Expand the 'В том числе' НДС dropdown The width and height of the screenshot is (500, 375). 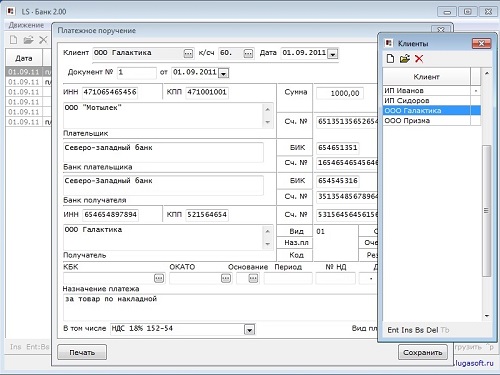[x=250, y=330]
